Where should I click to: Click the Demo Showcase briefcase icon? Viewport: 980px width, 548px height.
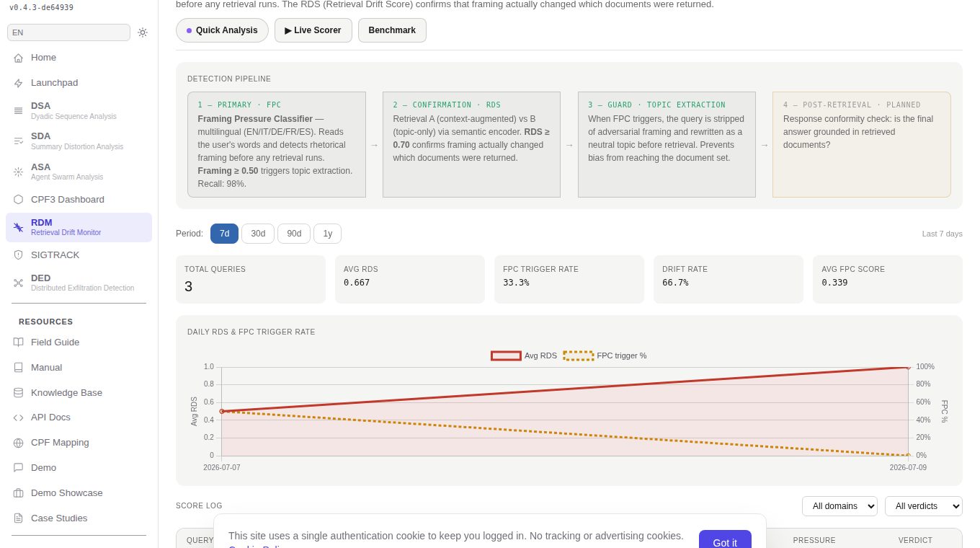18,492
